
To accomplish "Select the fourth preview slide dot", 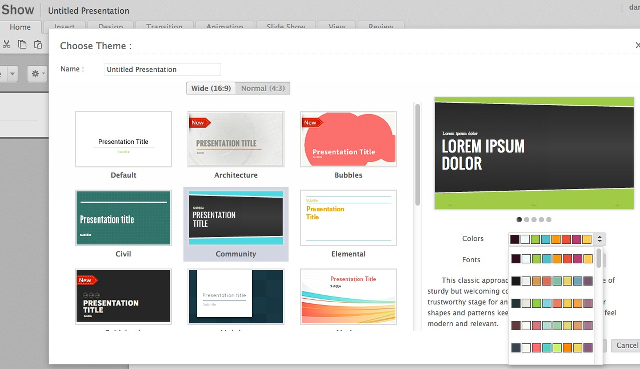I will click(541, 220).
